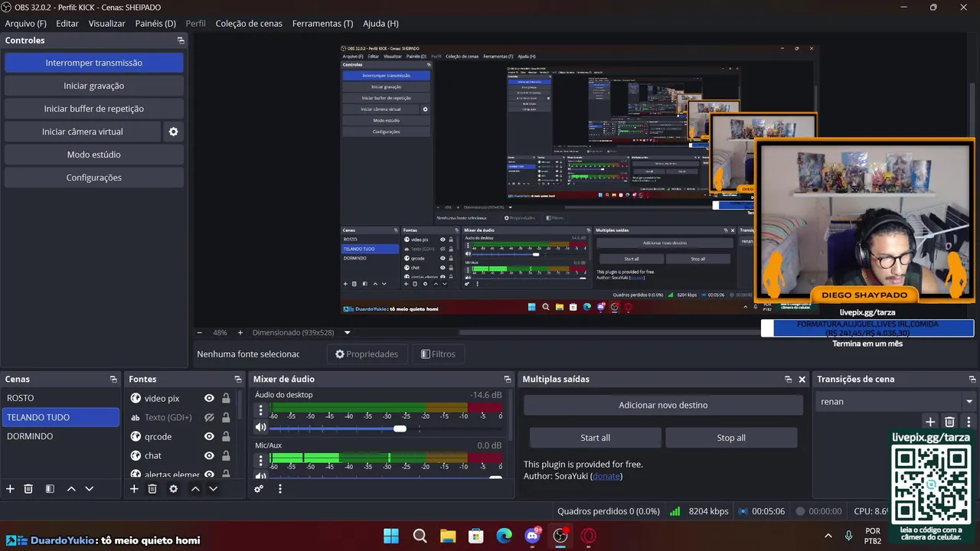This screenshot has width=980, height=551.
Task: Remove scene transition with trash icon
Action: point(949,422)
